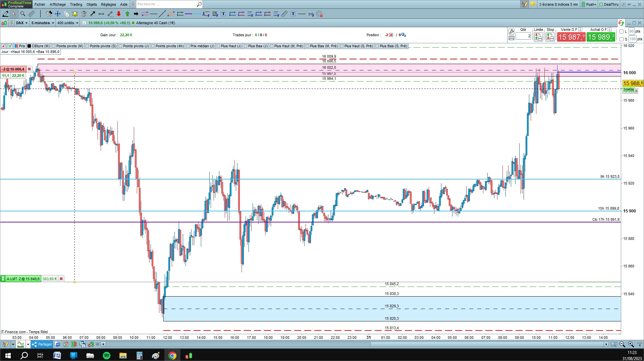644x361 pixels.
Task: Click the DealThru button
Action: click(609, 4)
